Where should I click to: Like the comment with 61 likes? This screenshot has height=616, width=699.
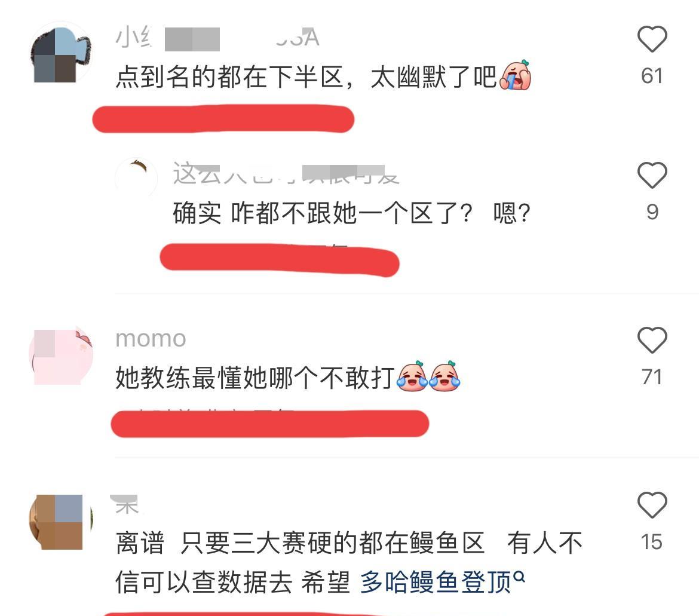pos(652,39)
